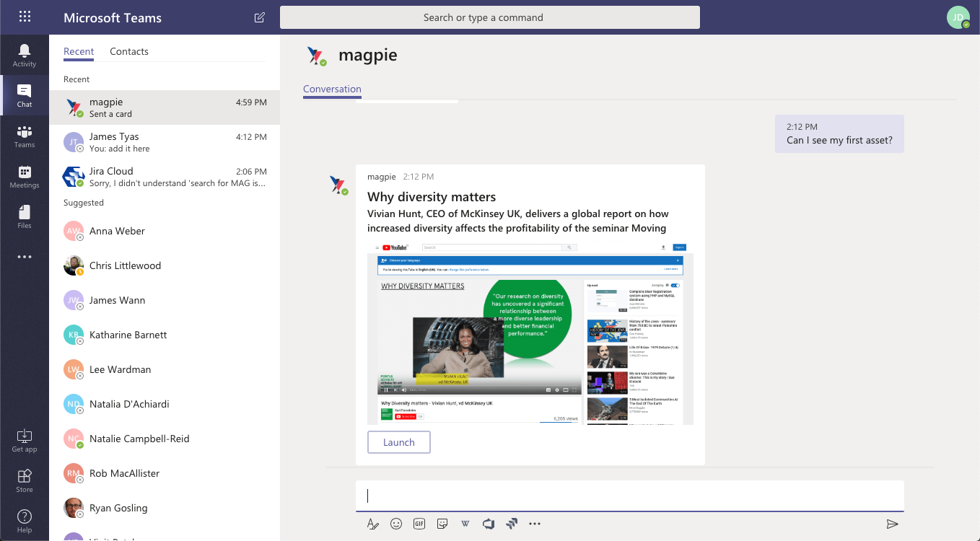
Task: Open the app launcher waffle
Action: (x=25, y=17)
